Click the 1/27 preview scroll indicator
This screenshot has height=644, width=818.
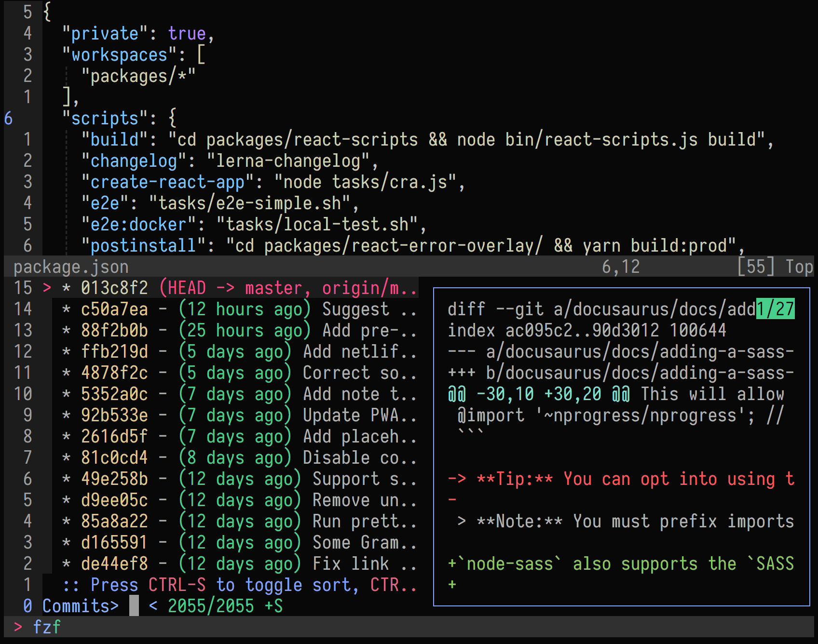(775, 309)
